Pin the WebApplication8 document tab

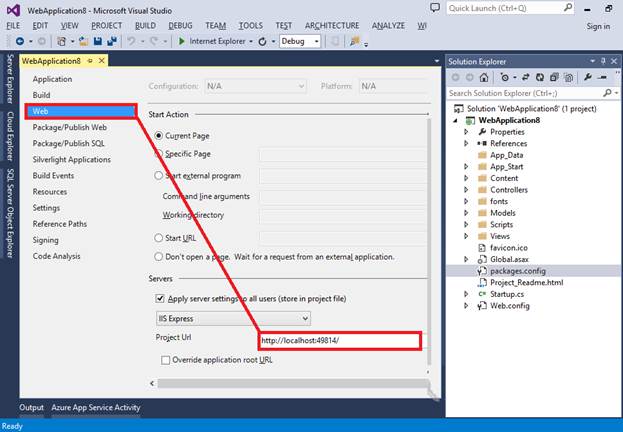(90, 61)
